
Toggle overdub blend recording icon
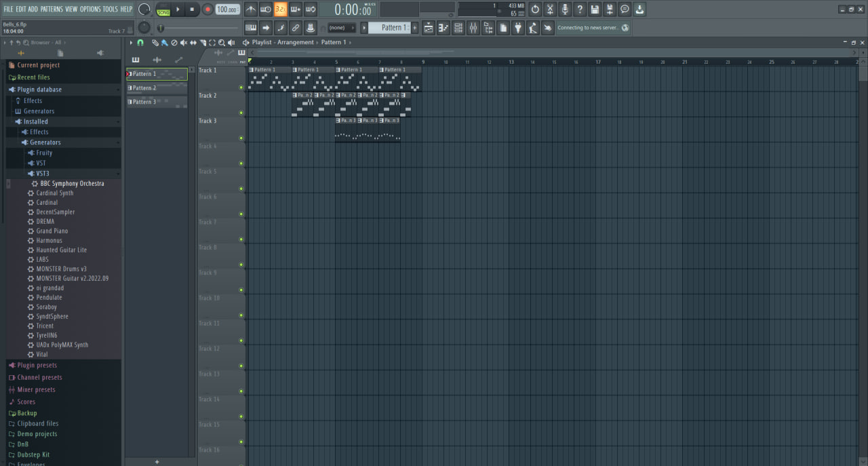(295, 9)
